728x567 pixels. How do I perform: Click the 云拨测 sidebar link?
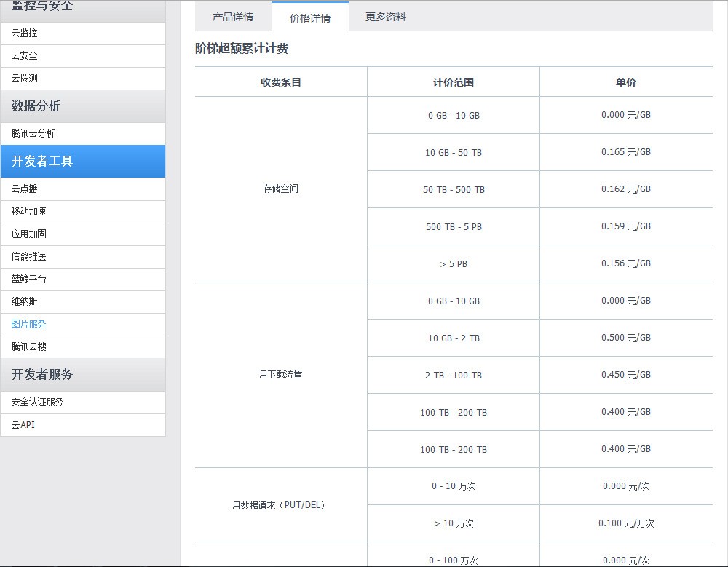point(83,79)
